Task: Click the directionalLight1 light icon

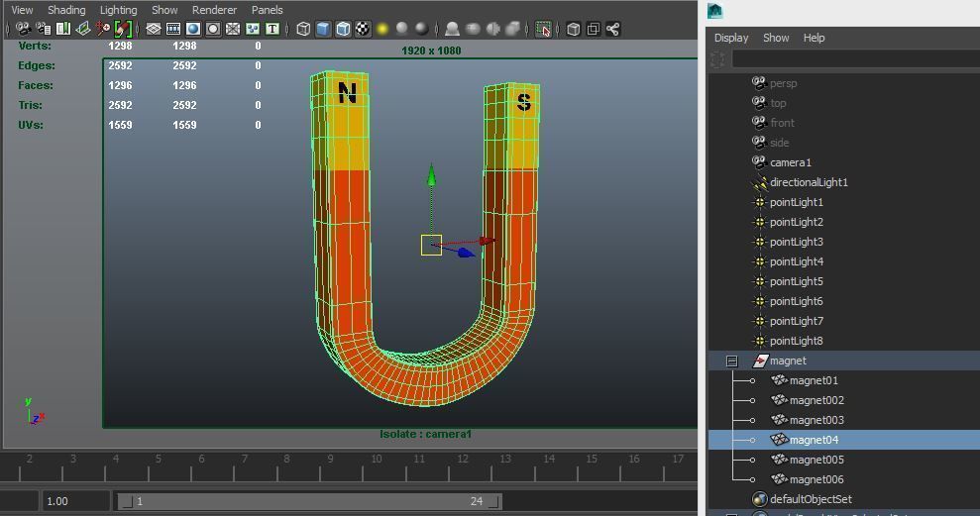Action: 759,182
